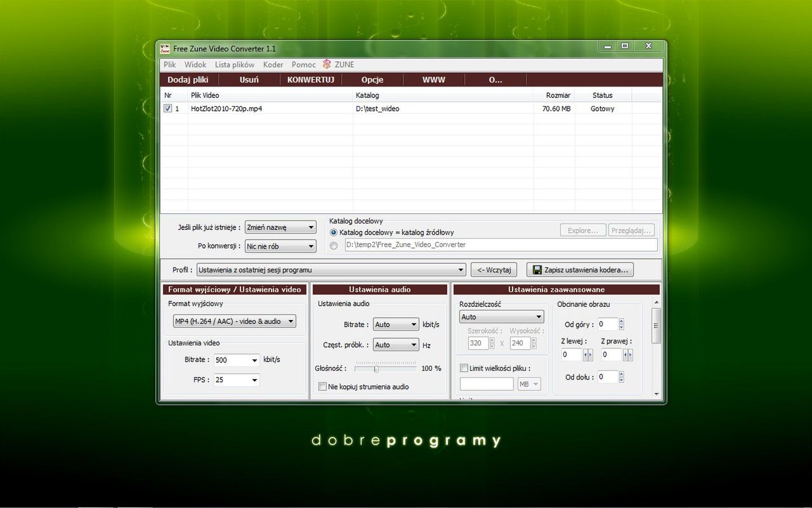Open the MB unit dropdown

click(x=530, y=384)
